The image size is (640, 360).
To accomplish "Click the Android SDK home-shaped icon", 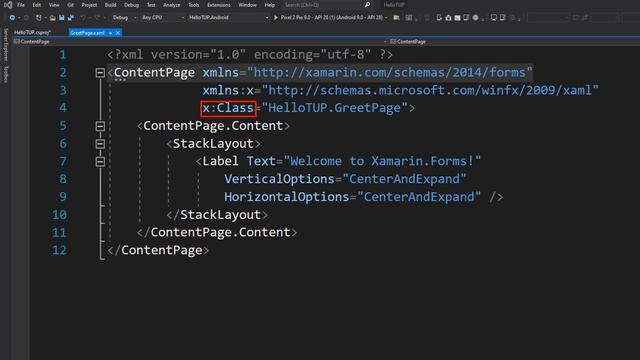I will point(448,18).
